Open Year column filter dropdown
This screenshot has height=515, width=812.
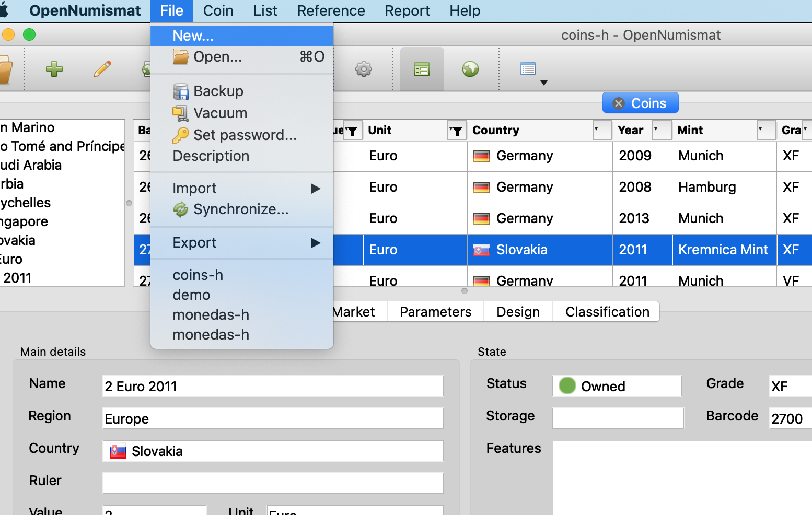662,130
